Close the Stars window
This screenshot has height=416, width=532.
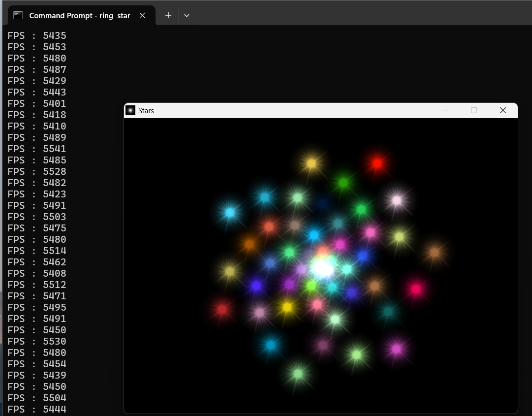502,110
